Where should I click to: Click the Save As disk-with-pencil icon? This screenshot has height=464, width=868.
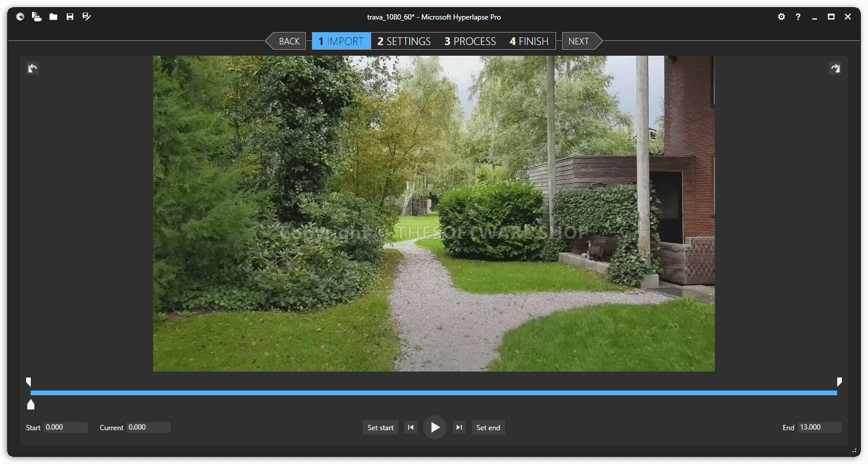[x=87, y=17]
